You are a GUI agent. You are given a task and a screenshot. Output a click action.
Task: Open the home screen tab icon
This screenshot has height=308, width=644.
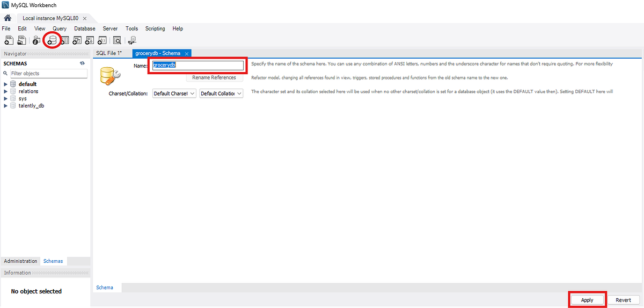click(8, 18)
